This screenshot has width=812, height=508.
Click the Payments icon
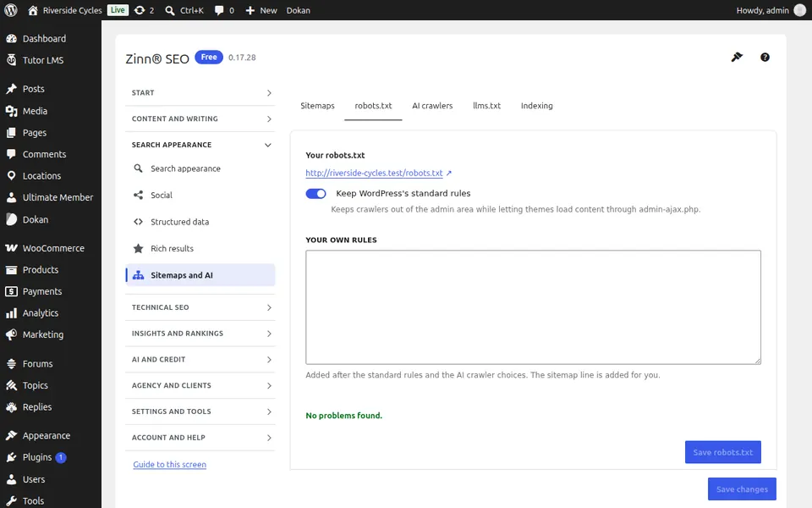point(11,291)
